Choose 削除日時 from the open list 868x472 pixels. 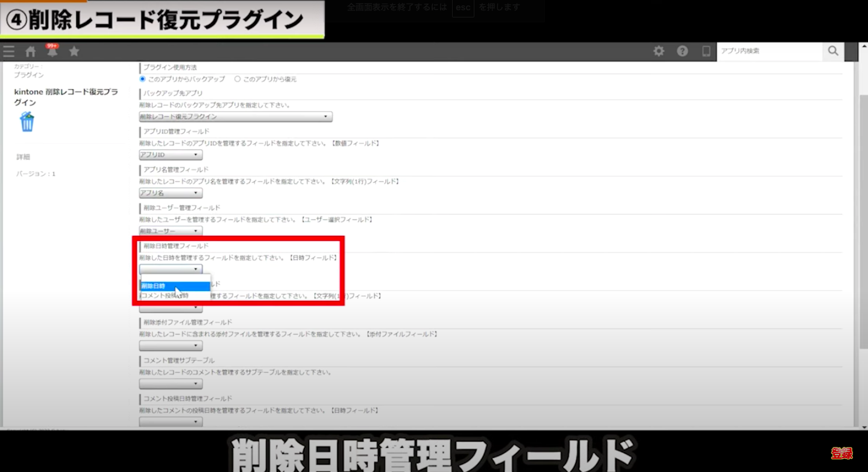pos(175,286)
